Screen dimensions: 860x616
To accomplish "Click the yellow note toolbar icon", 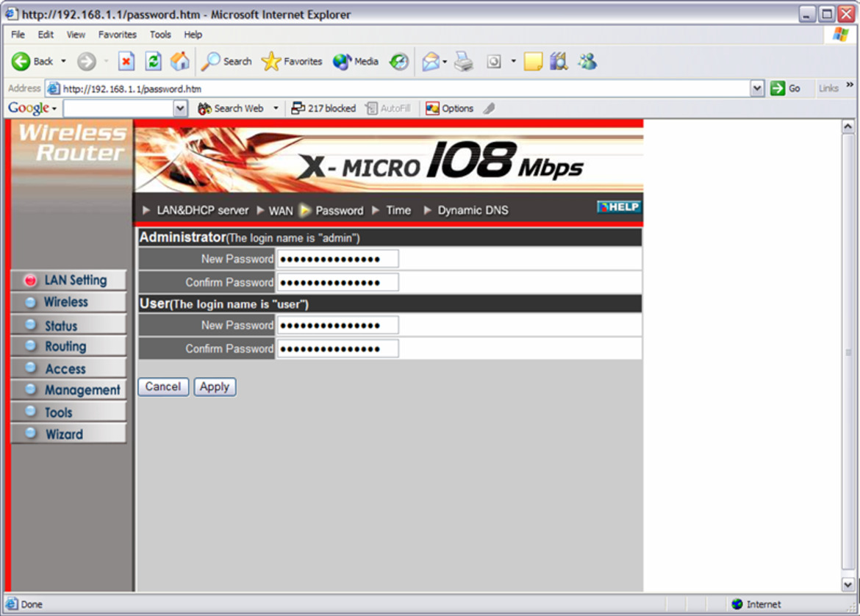I will [x=533, y=62].
